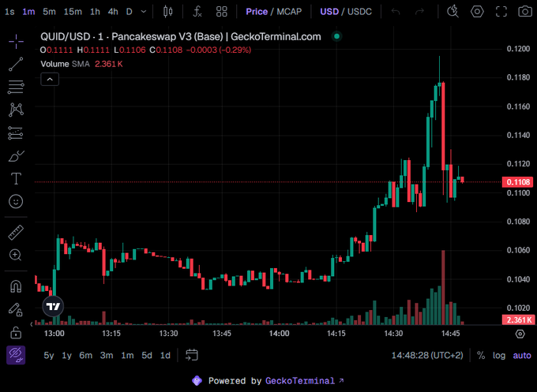Screen dimensions: 537x392
Task: Open the Fibonacci retracement tool
Action: tap(16, 87)
